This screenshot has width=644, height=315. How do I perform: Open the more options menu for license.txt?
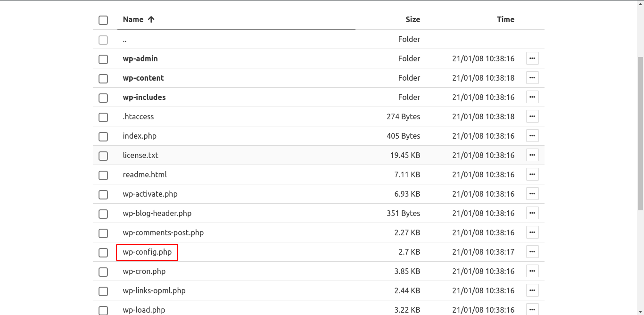[x=532, y=155]
